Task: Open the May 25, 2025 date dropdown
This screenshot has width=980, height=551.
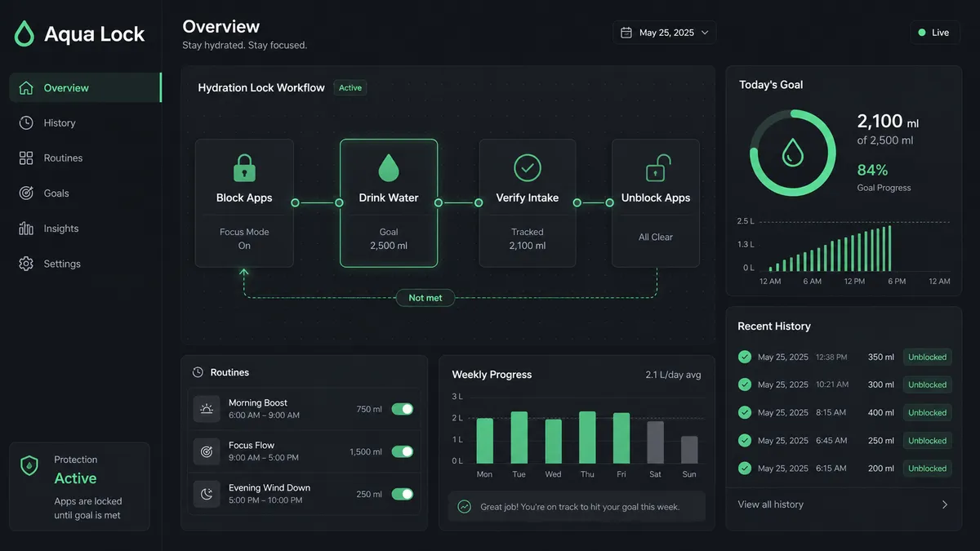Action: point(665,33)
